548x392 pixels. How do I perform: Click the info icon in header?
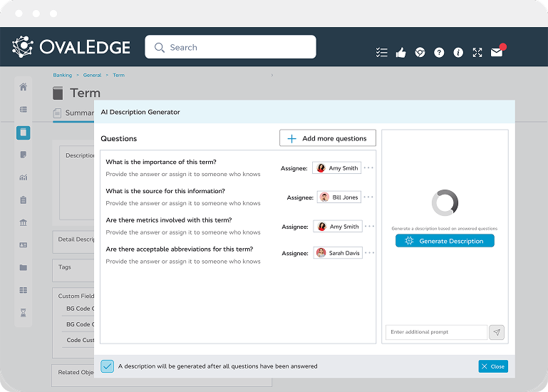point(458,53)
